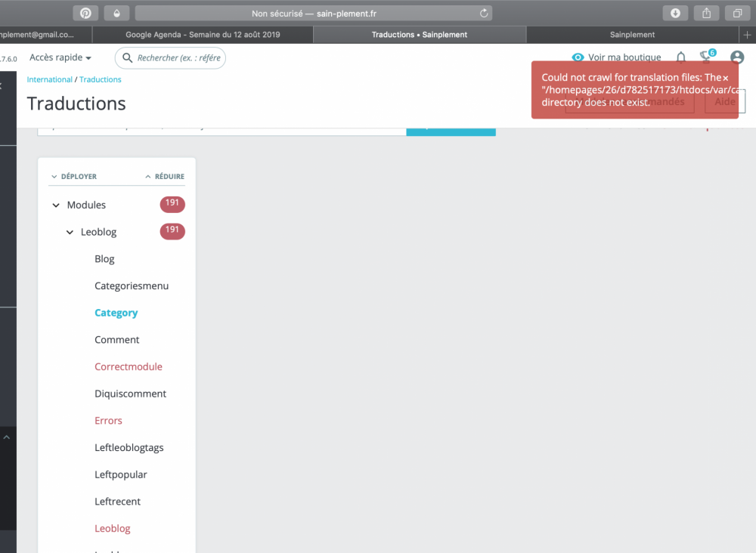Switch to the Gmail tab
The width and height of the screenshot is (756, 553).
[x=46, y=35]
